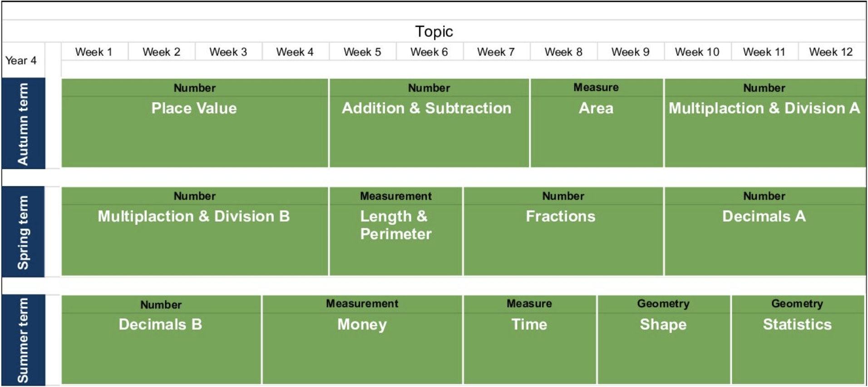Select the Week 6 column header

point(429,52)
